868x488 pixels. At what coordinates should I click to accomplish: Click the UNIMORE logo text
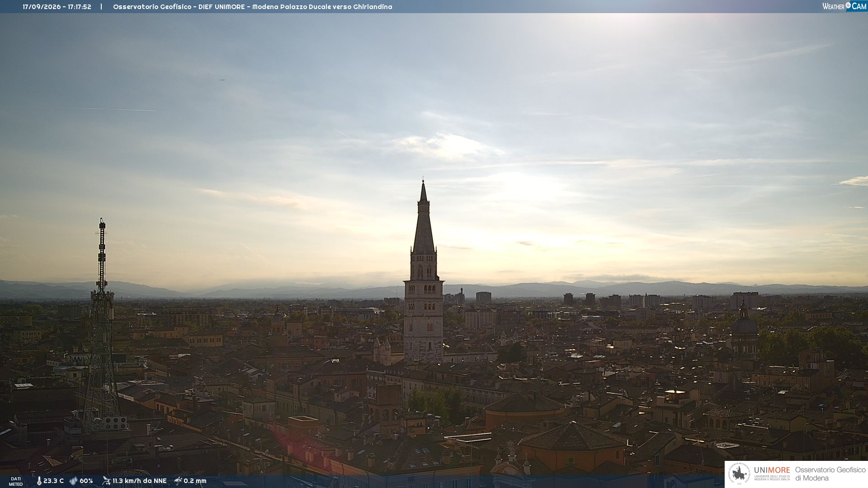[x=772, y=470]
